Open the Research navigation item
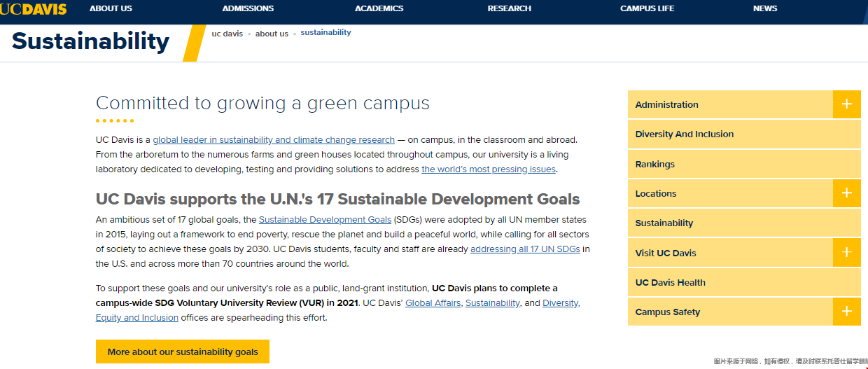This screenshot has height=369, width=868. pos(509,8)
